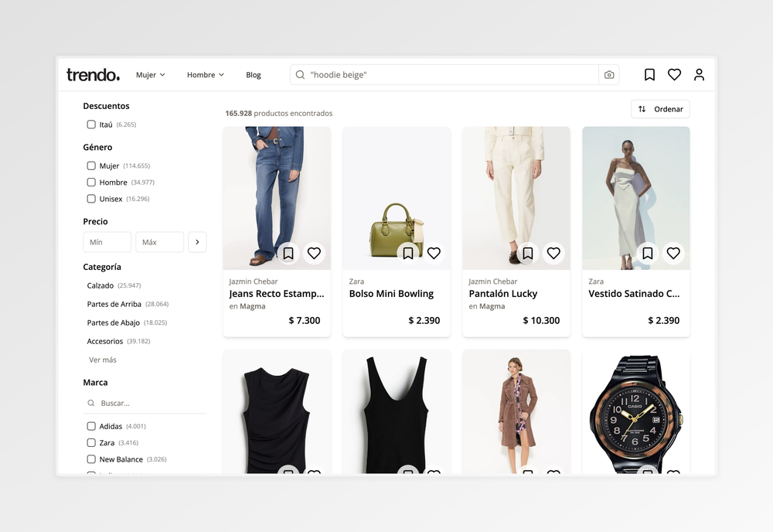Click 'en Magma' under Pantalón Lucky

(486, 306)
